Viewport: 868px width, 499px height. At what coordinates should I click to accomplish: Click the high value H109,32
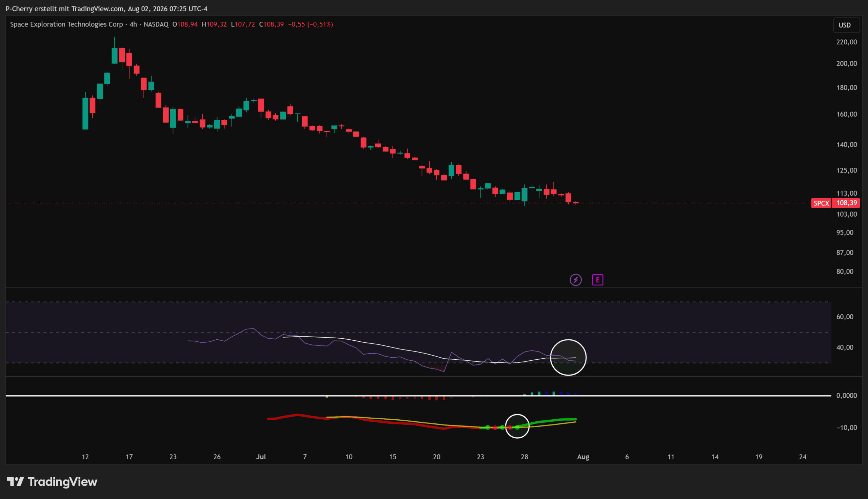[x=214, y=24]
